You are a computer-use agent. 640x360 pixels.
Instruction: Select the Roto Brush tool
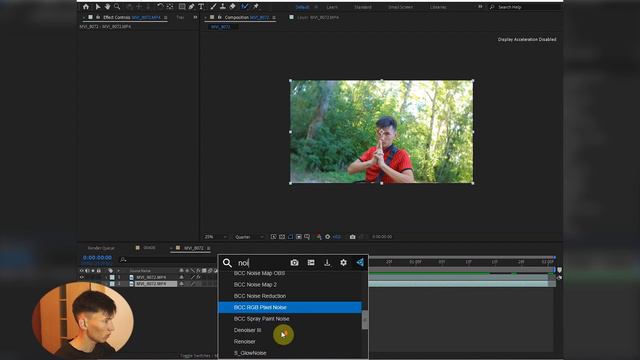click(244, 7)
